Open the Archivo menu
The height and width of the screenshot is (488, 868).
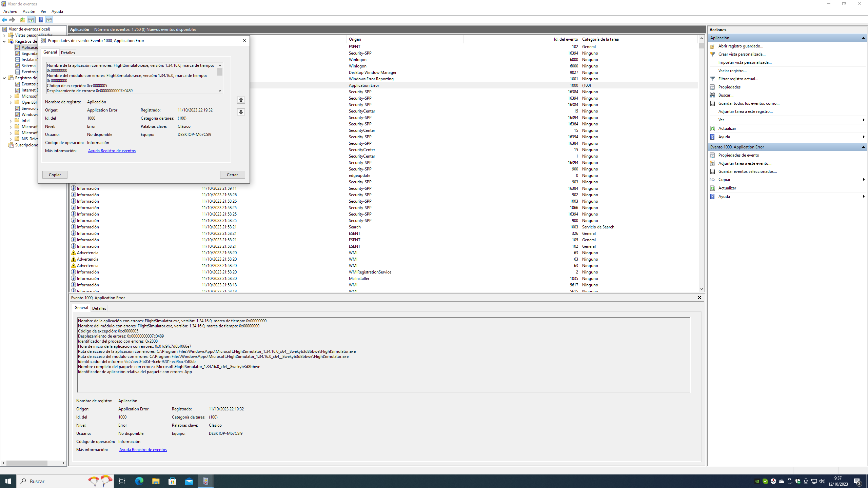click(10, 12)
